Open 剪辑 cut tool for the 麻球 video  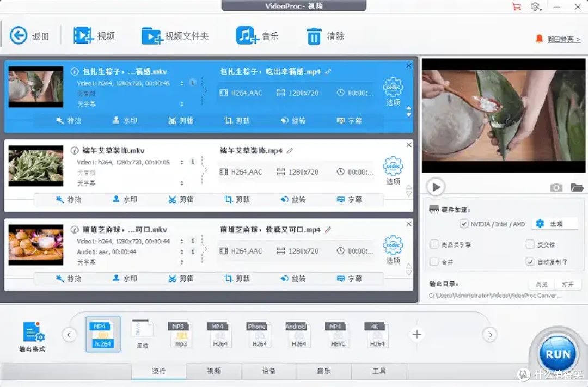[x=181, y=279]
